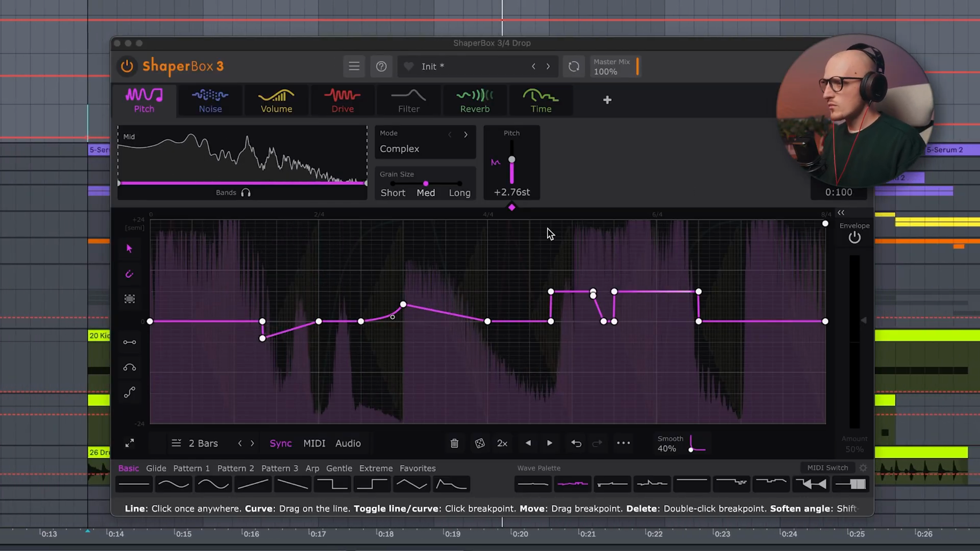Click the ShaperBox main power icon
Viewport: 980px width, 551px height.
[x=127, y=66]
